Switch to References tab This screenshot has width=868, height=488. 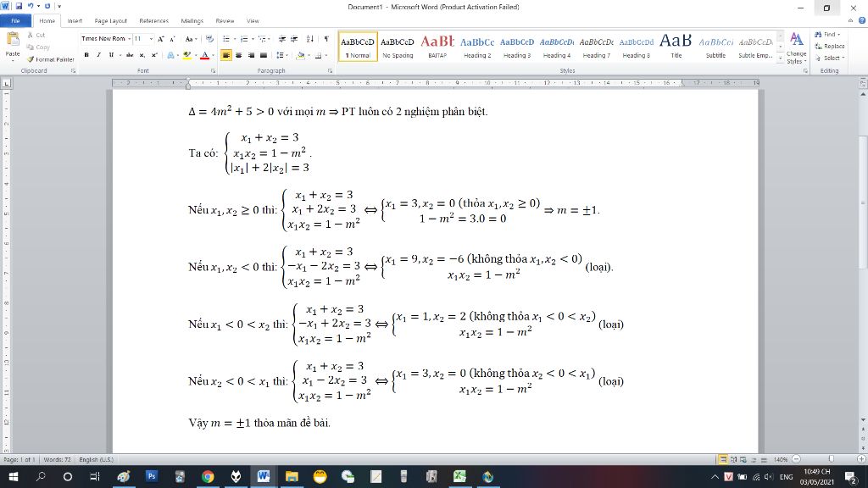point(154,21)
